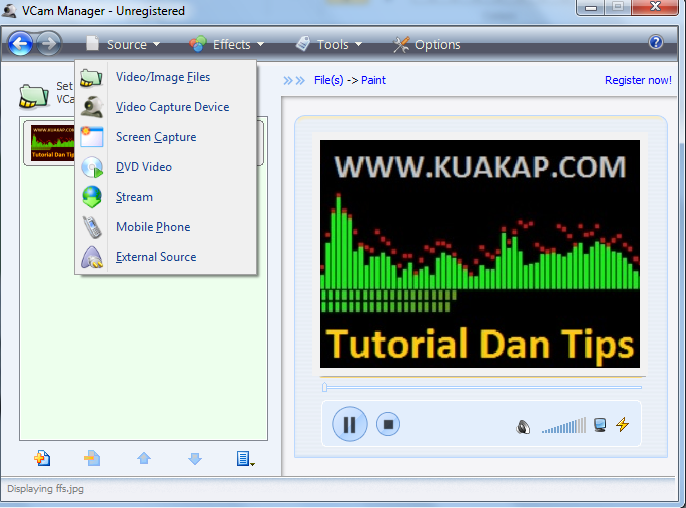The width and height of the screenshot is (686, 508).
Task: Close the VCam Manager window
Action: (x=655, y=7)
